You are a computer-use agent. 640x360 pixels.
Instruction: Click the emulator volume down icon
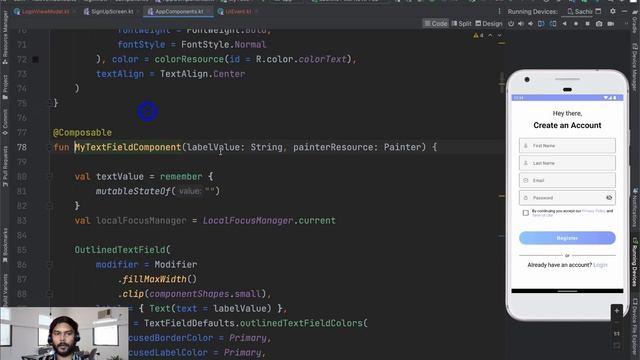[531, 24]
